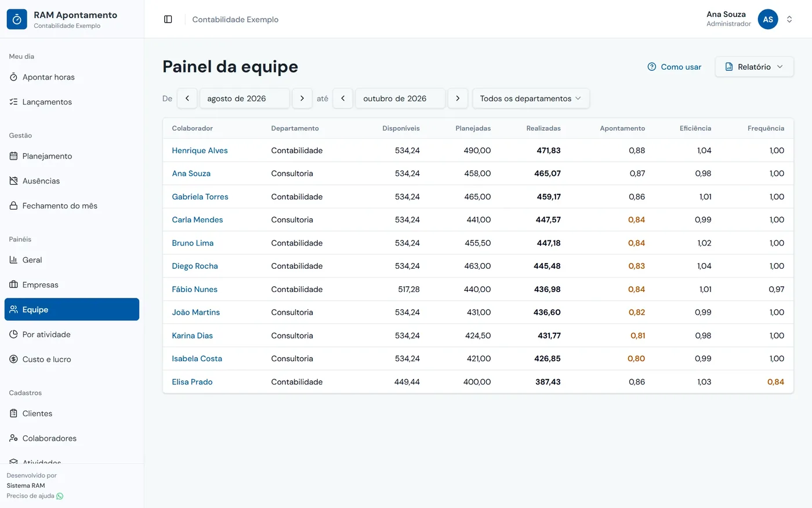
Task: Click the Clientes clipboard icon
Action: point(13,413)
